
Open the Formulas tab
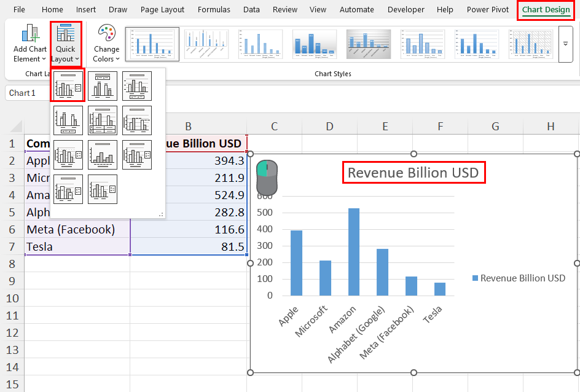[x=214, y=10]
